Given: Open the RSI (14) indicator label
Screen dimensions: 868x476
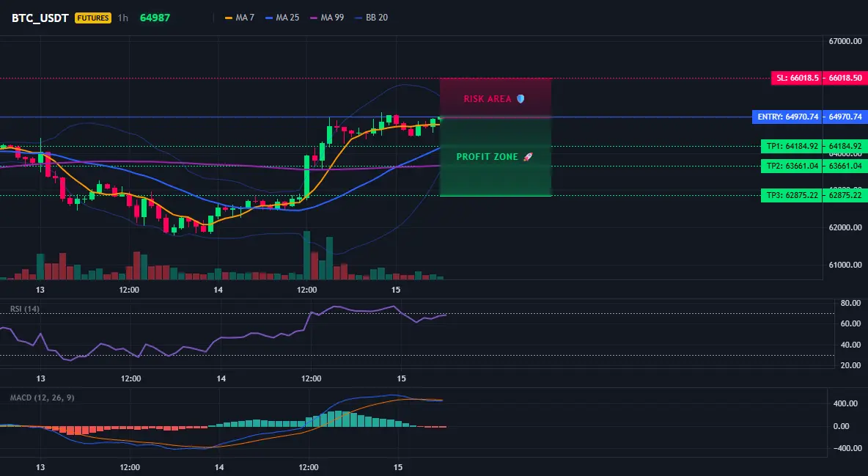Looking at the screenshot, I should (x=25, y=309).
